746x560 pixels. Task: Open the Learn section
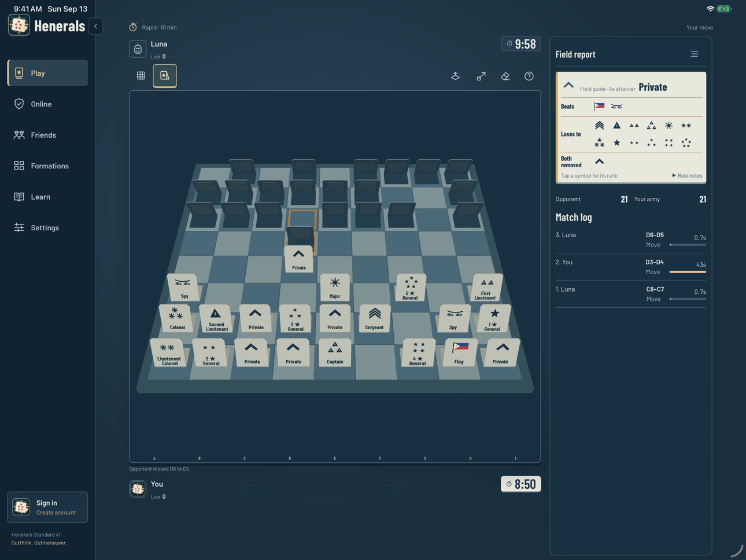pos(47,197)
